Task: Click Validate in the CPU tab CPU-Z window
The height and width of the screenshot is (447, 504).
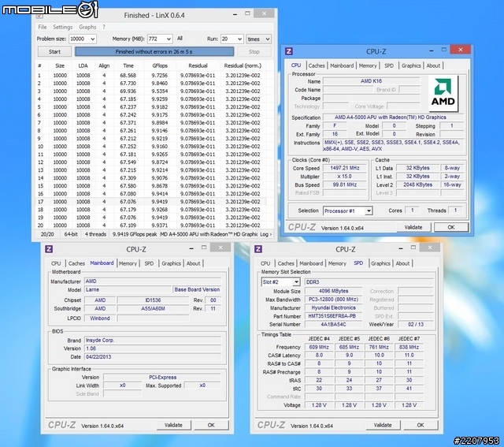Action: (x=413, y=227)
